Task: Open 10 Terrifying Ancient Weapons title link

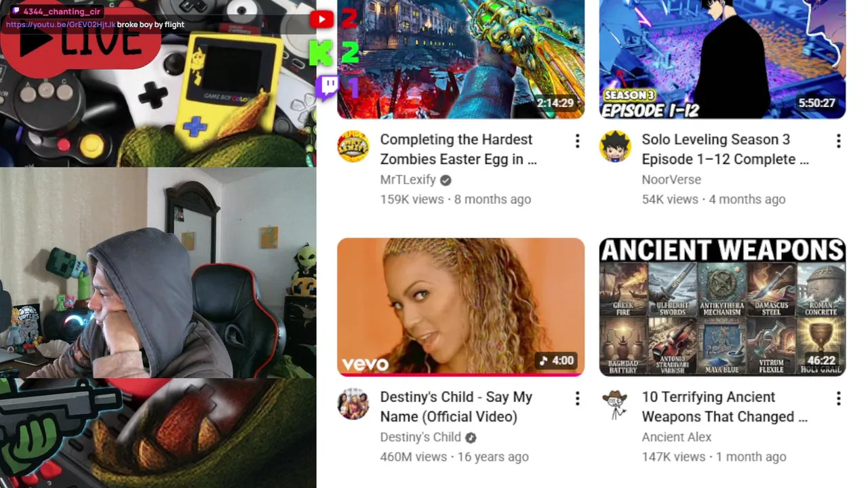Action: point(725,407)
